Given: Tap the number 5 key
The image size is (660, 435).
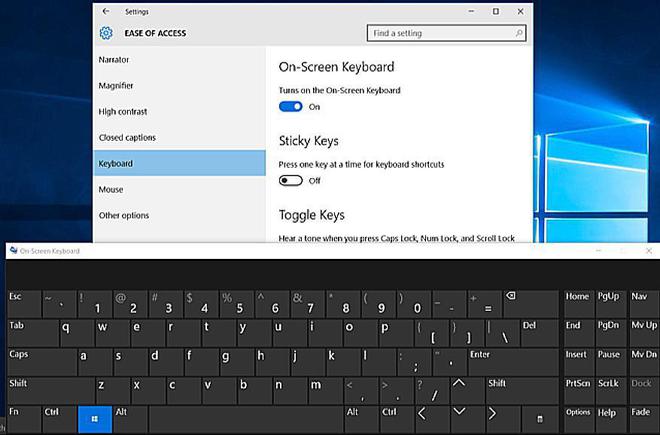Looking at the screenshot, I should click(x=237, y=304).
